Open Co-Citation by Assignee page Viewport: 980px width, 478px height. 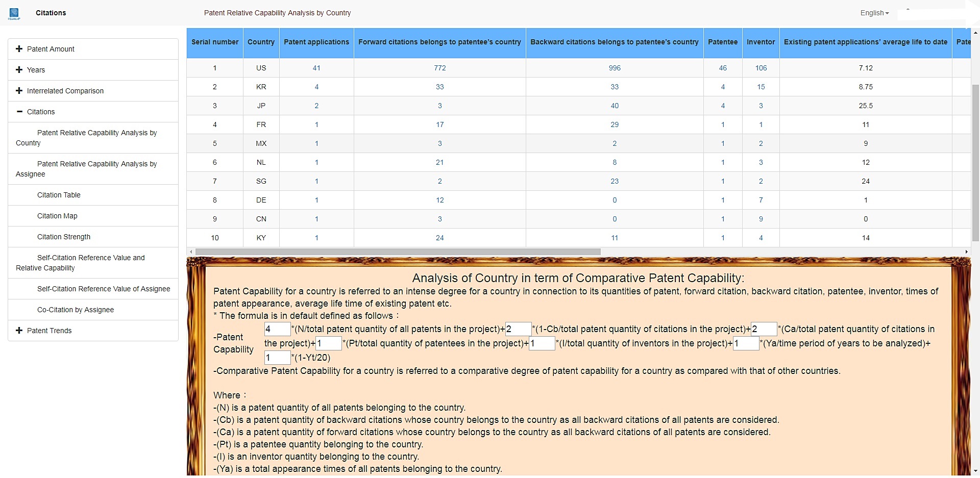[93, 310]
